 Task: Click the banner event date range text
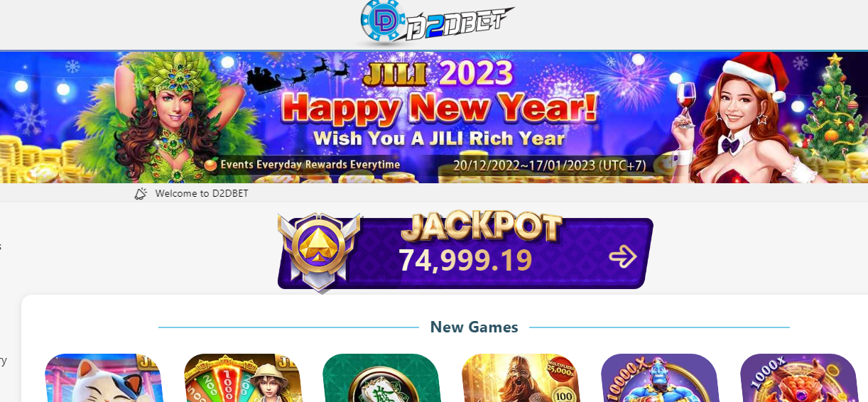(550, 165)
